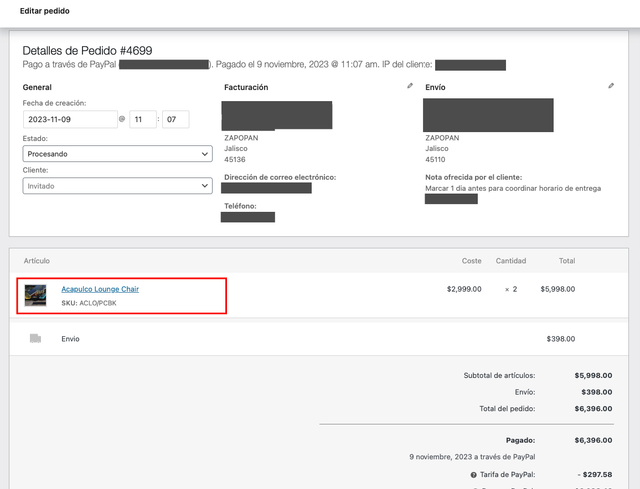Click the Coste column header
Screen dimensions: 640x489
point(471,261)
